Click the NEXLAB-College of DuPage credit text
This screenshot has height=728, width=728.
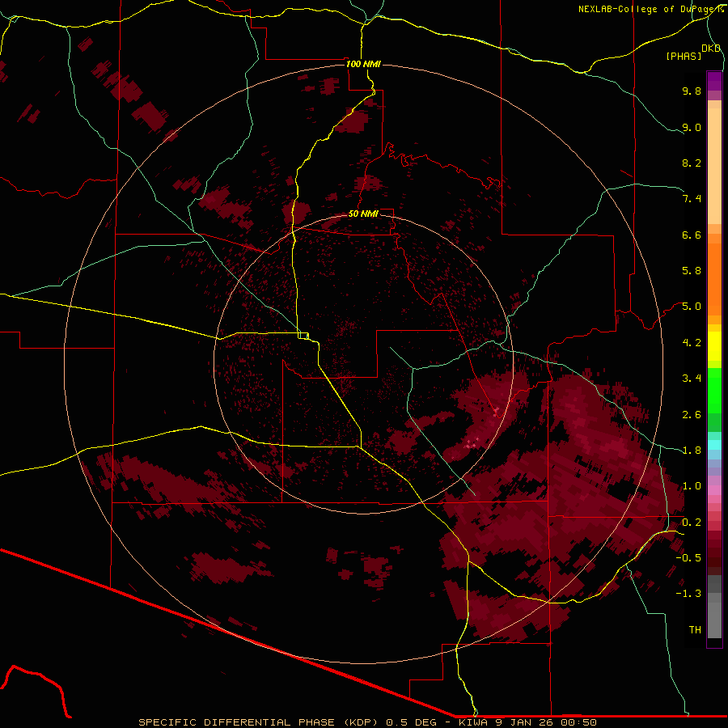pyautogui.click(x=650, y=9)
